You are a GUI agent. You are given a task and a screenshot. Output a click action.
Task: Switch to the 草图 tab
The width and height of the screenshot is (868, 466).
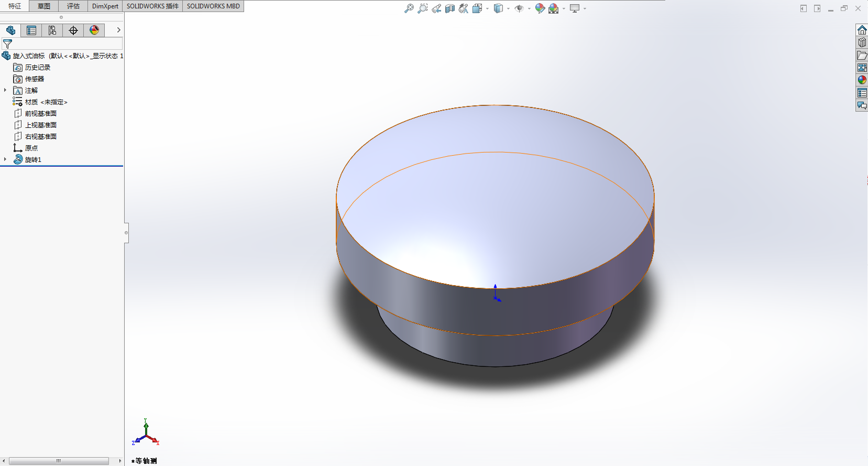(44, 6)
